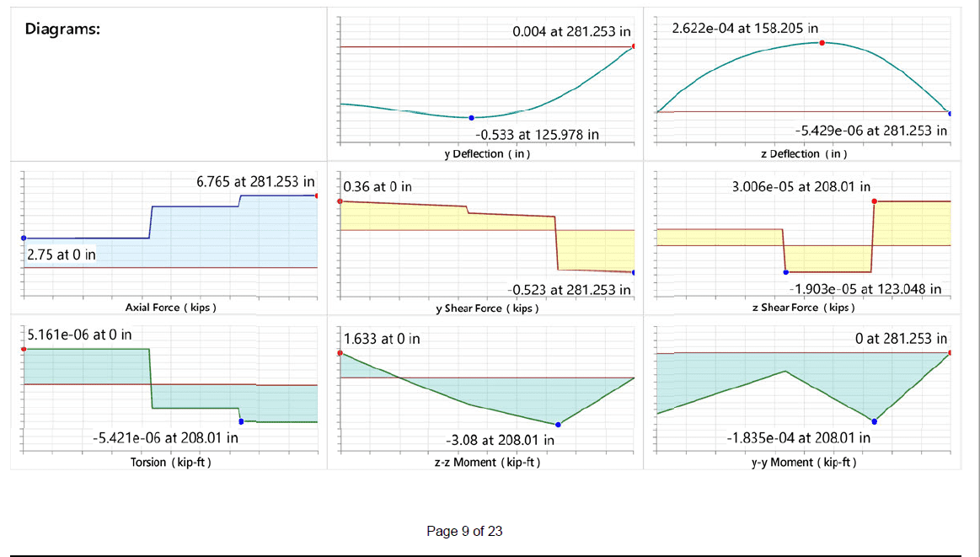Select the blue marker on Torsion diagram
Viewport: 980px width, 557px height.
point(241,420)
